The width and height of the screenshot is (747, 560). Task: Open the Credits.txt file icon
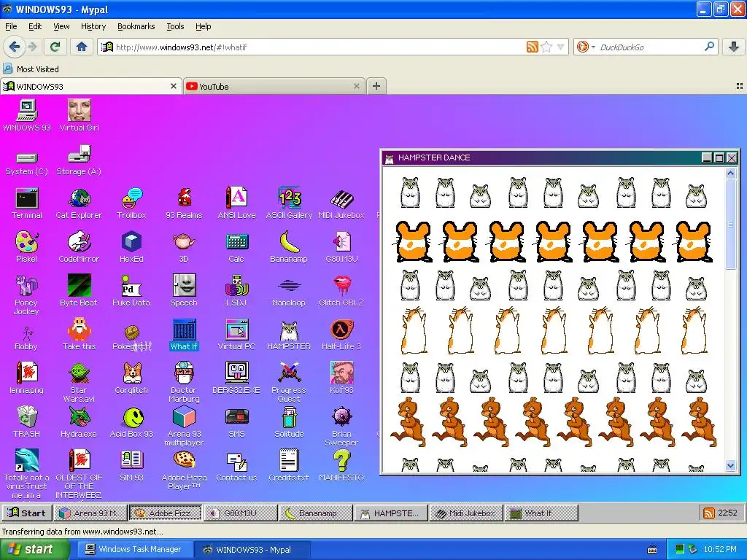tap(289, 466)
